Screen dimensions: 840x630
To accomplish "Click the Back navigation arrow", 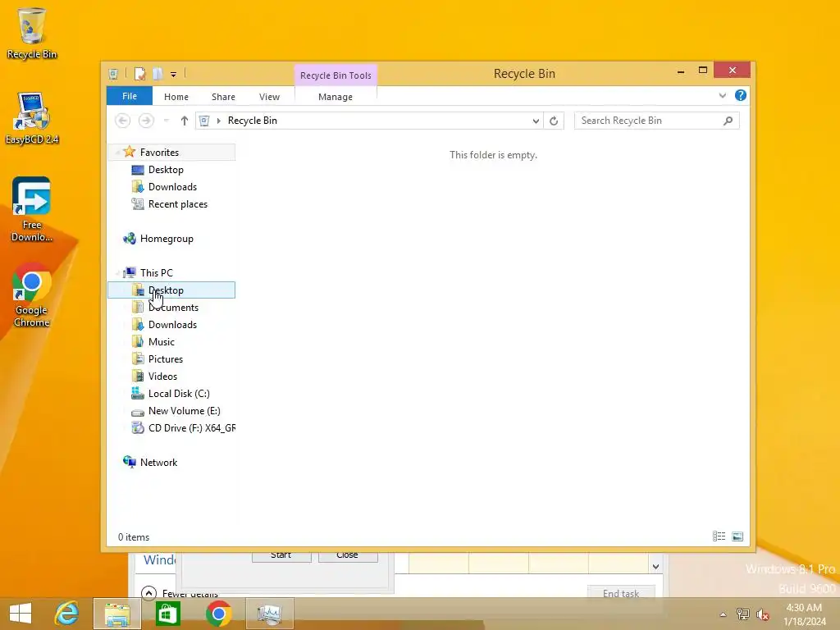I will click(123, 121).
